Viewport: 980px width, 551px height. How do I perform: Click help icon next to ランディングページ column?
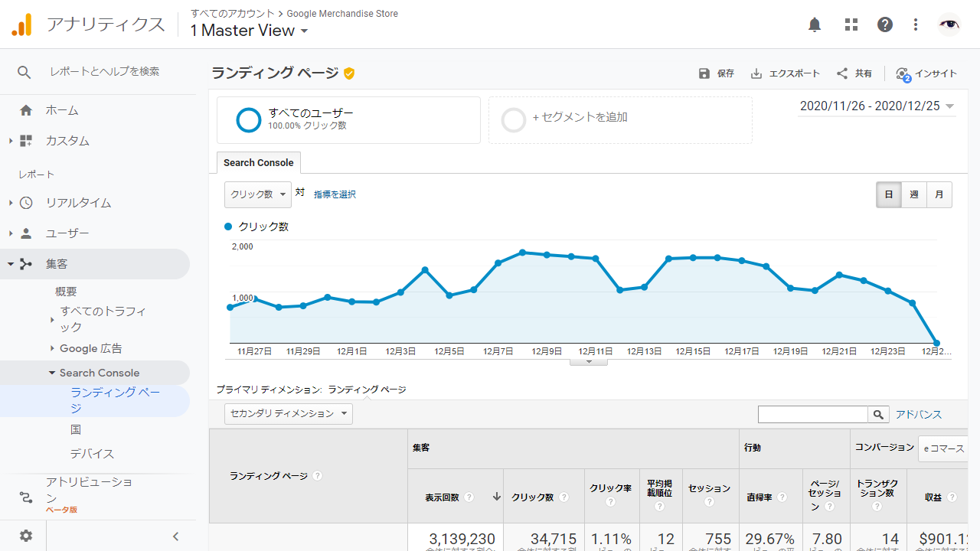click(x=317, y=475)
